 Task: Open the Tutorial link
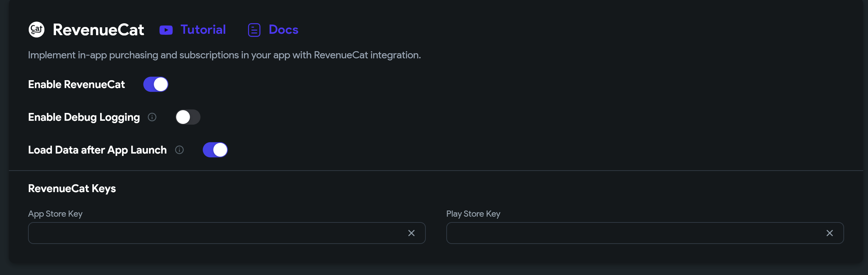pyautogui.click(x=203, y=30)
